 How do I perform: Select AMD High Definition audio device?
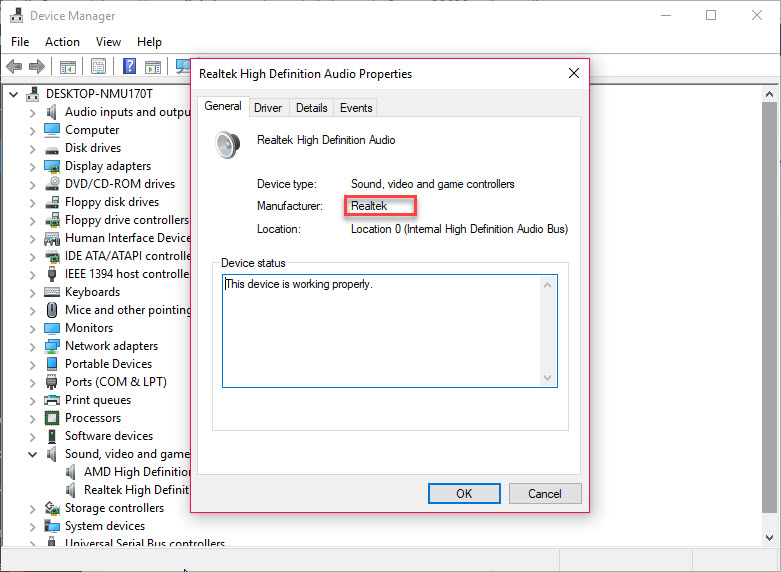[137, 472]
